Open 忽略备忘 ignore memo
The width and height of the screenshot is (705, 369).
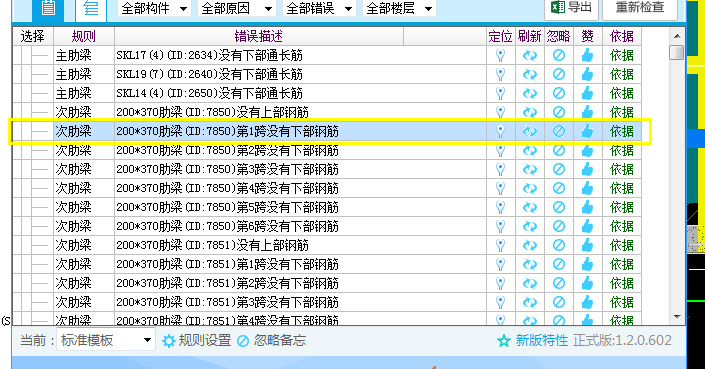pos(271,340)
